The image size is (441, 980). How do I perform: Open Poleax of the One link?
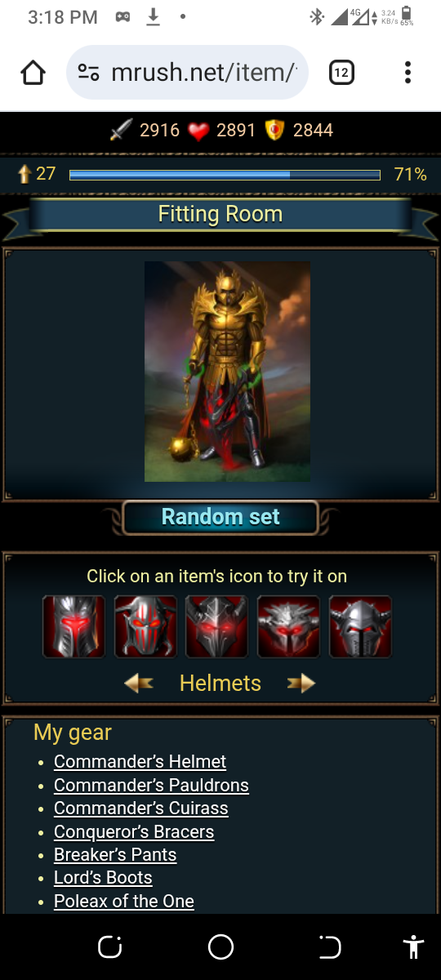point(124,902)
